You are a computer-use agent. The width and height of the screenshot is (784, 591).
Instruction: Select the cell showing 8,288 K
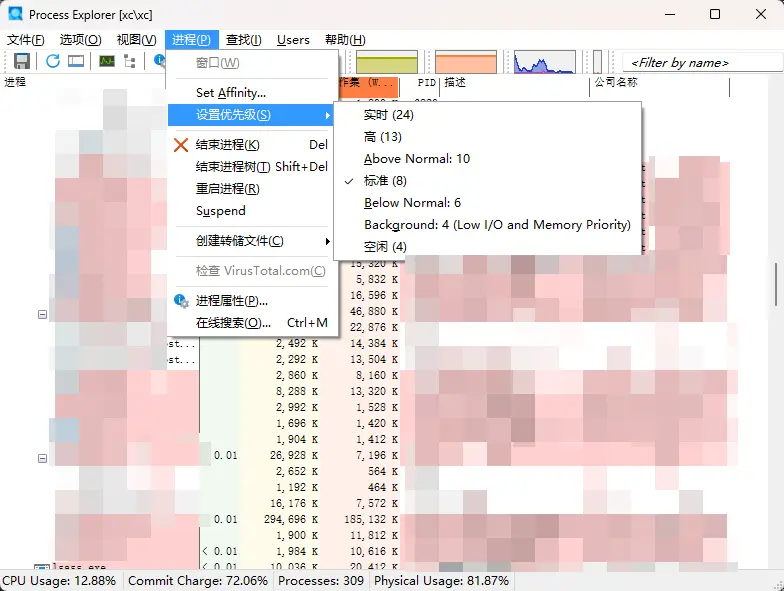[297, 392]
